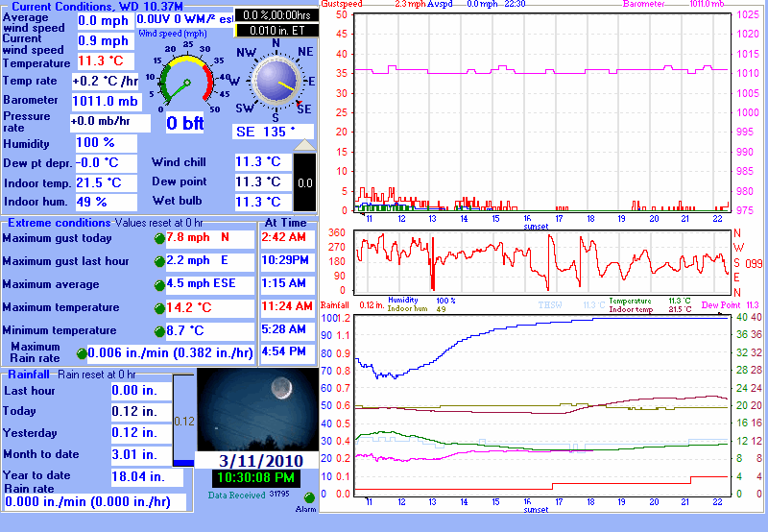The height and width of the screenshot is (532, 768).
Task: Click the black 0.010 in. ET display
Action: (276, 31)
